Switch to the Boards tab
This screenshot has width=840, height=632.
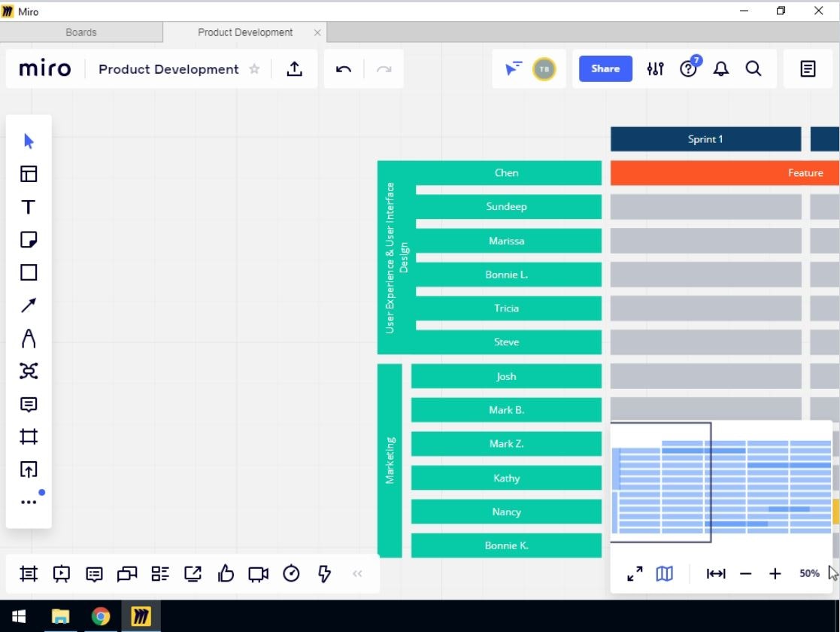[81, 32]
